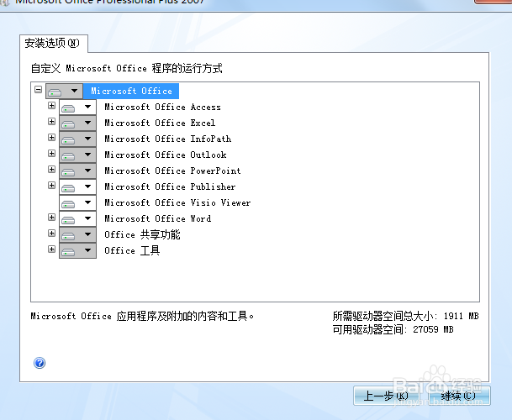The height and width of the screenshot is (420, 512).
Task: Open install-state dropdown for Access
Action: point(77,107)
